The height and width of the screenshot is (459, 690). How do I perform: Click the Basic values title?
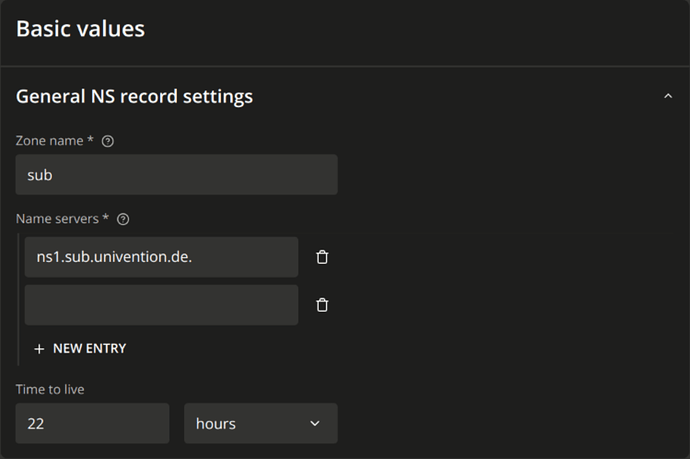[80, 29]
